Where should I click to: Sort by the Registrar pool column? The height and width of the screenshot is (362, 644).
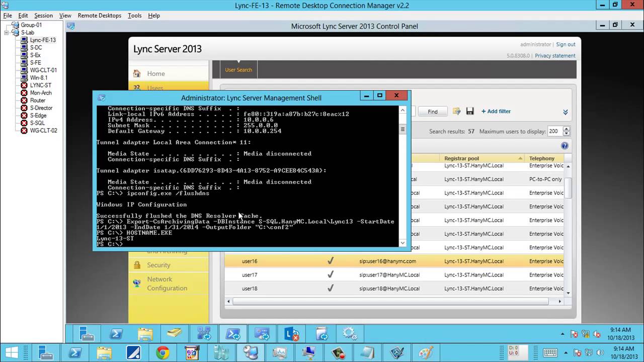(482, 158)
